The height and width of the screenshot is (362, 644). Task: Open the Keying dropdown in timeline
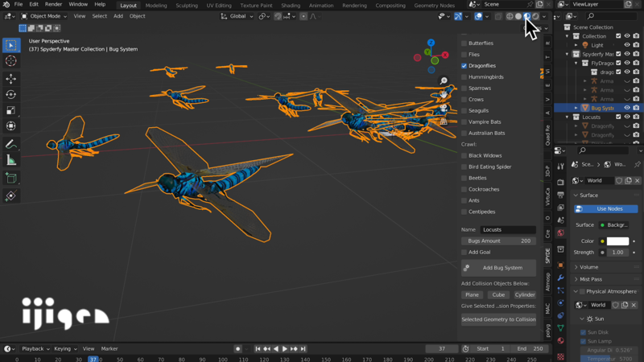[x=65, y=348]
